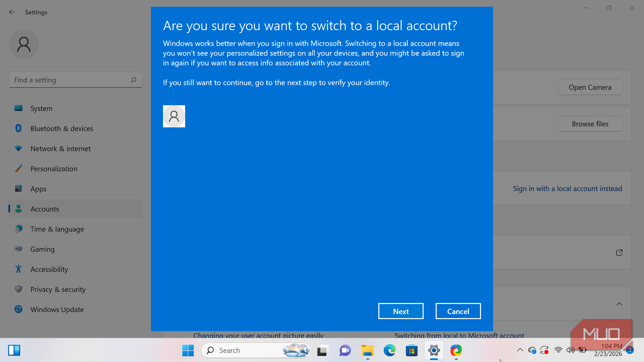Select Accounts in the sidebar
The width and height of the screenshot is (644, 362).
[x=75, y=209]
